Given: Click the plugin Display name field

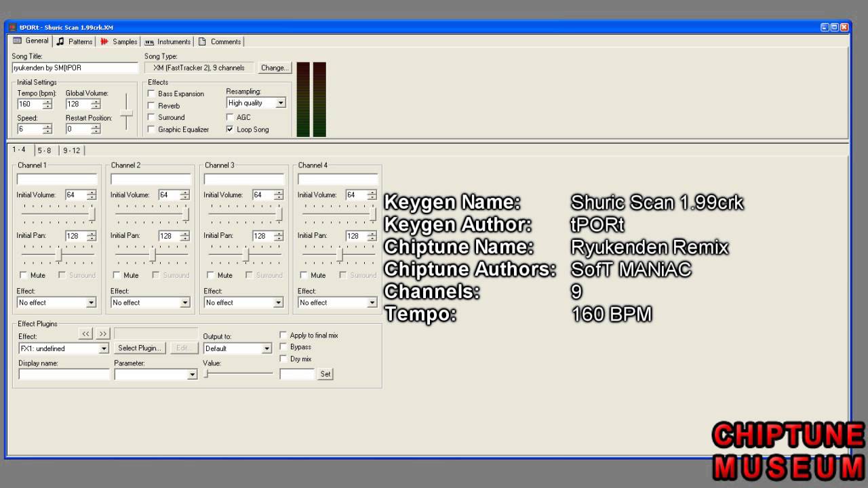Looking at the screenshot, I should pos(64,374).
